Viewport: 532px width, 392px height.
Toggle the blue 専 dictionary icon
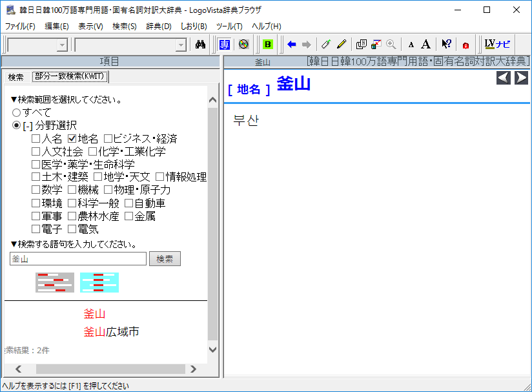pos(224,45)
